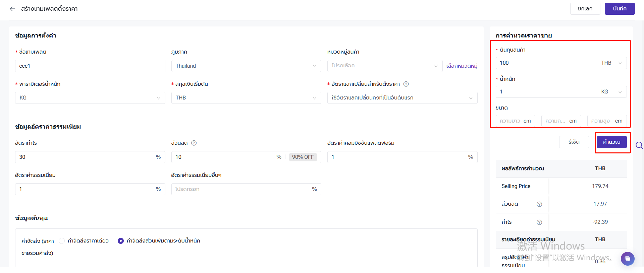Expand the หมวดหมู่สินค้า dropdown
Image resolution: width=644 pixels, height=273 pixels.
(384, 66)
